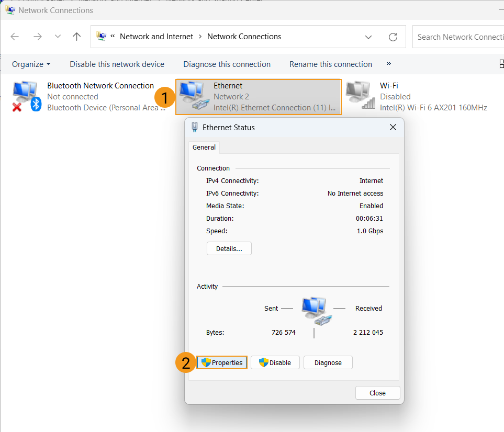Open the Details button

[x=229, y=248]
